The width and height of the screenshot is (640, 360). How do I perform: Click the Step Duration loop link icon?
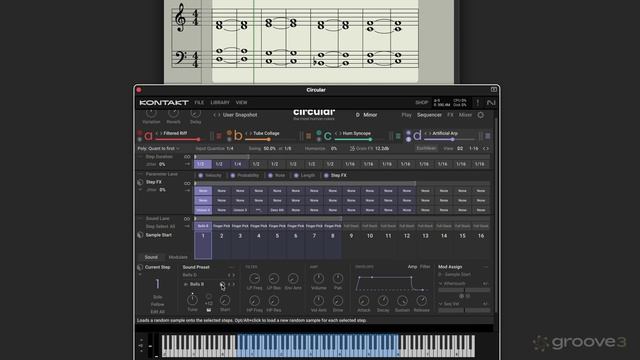tap(187, 157)
